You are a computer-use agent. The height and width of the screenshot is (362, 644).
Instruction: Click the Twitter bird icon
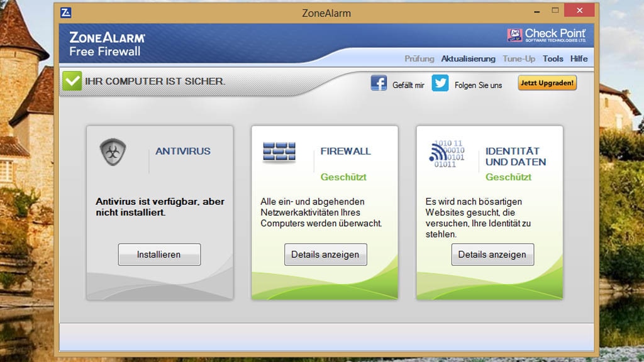coord(440,83)
